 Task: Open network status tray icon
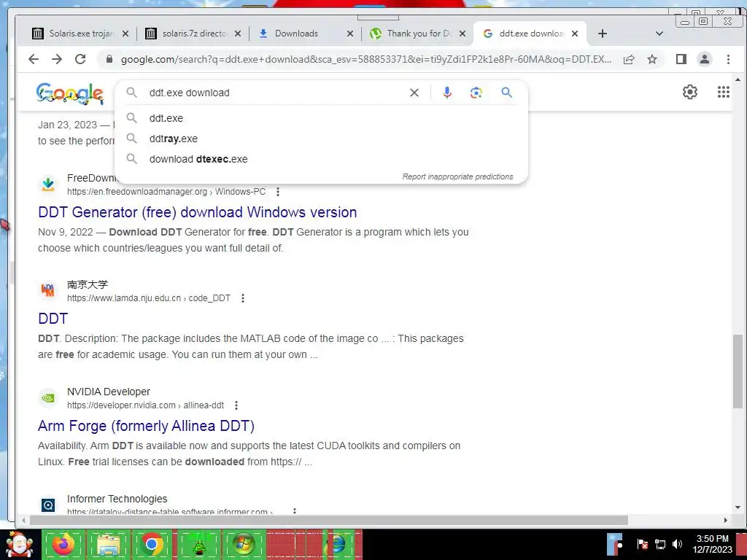pyautogui.click(x=659, y=544)
